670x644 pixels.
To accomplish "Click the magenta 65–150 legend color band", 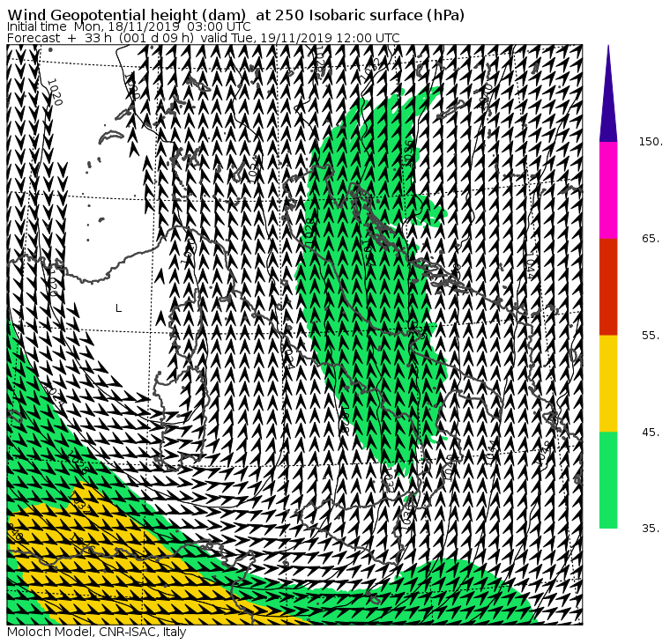I will 608,190.
